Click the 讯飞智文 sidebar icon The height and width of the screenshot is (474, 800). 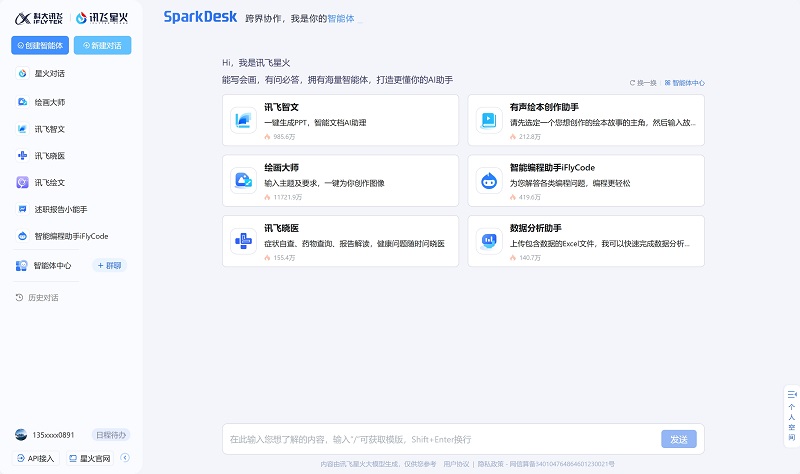pyautogui.click(x=22, y=129)
